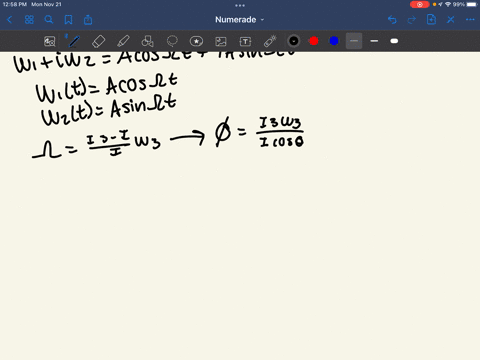Undo the last stroke

(392, 20)
